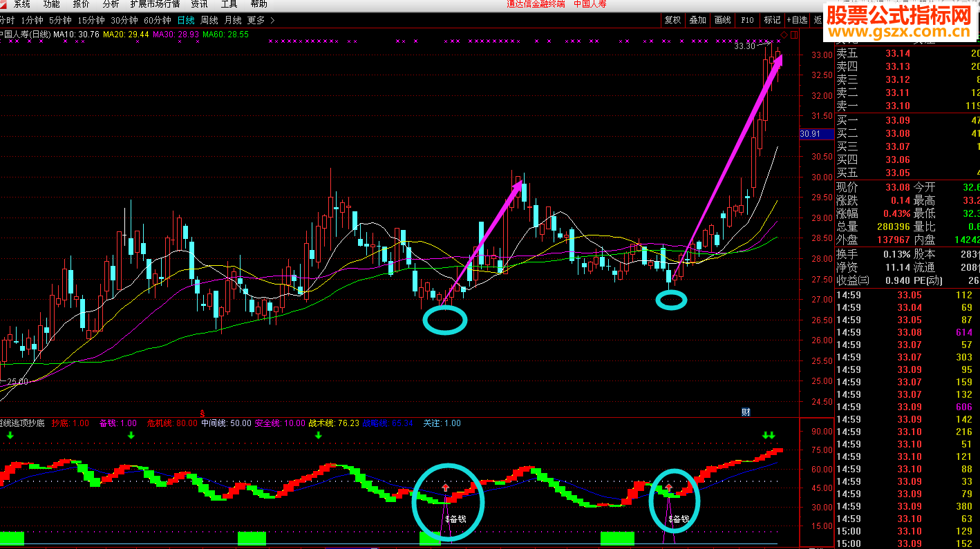Click the 25.00 low price label on chart
The image size is (980, 549).
pyautogui.click(x=17, y=381)
